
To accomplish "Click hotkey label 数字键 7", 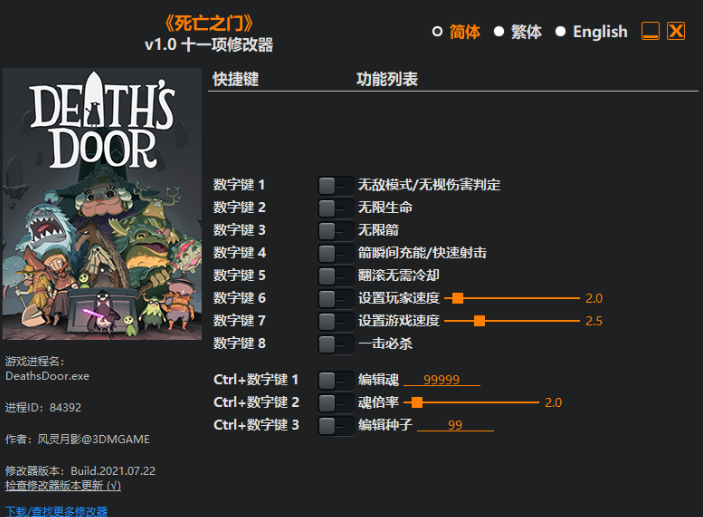I will point(239,321).
